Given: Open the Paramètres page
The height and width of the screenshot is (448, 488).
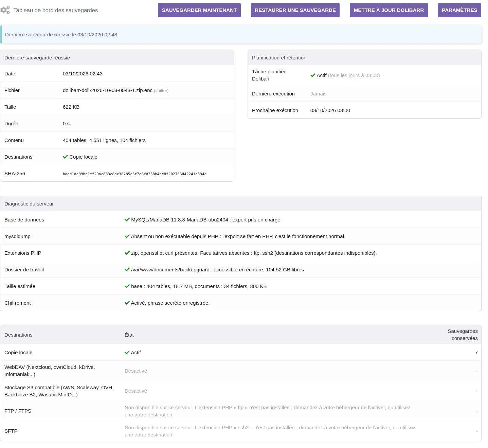Looking at the screenshot, I should pos(459,10).
